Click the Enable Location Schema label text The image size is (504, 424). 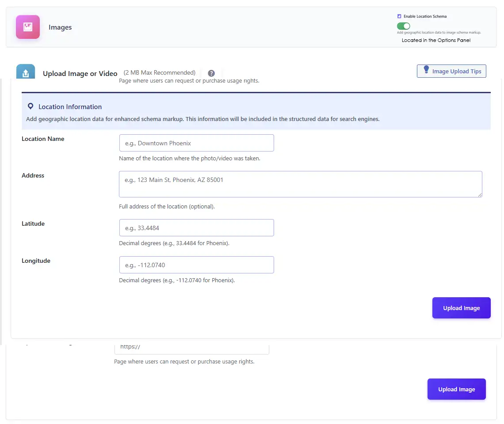click(425, 16)
